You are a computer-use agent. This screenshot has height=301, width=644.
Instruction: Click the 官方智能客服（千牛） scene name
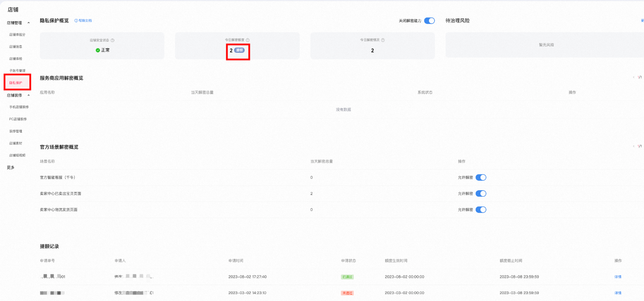(58, 177)
